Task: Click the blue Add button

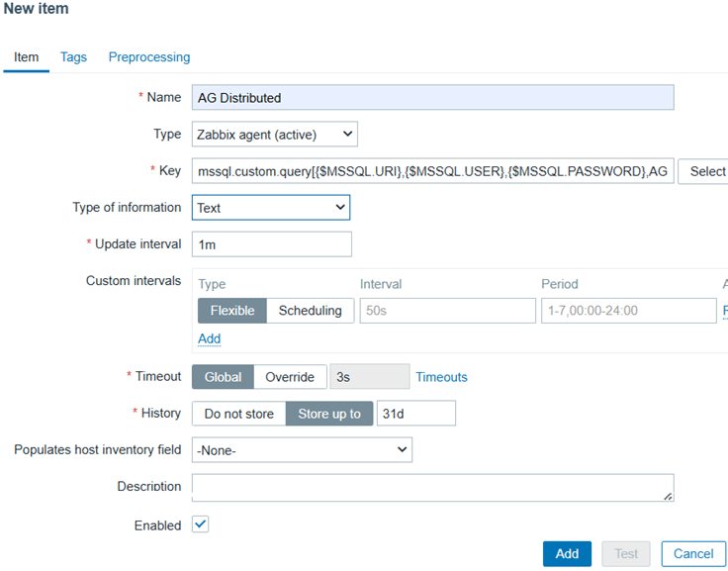Action: (x=567, y=553)
